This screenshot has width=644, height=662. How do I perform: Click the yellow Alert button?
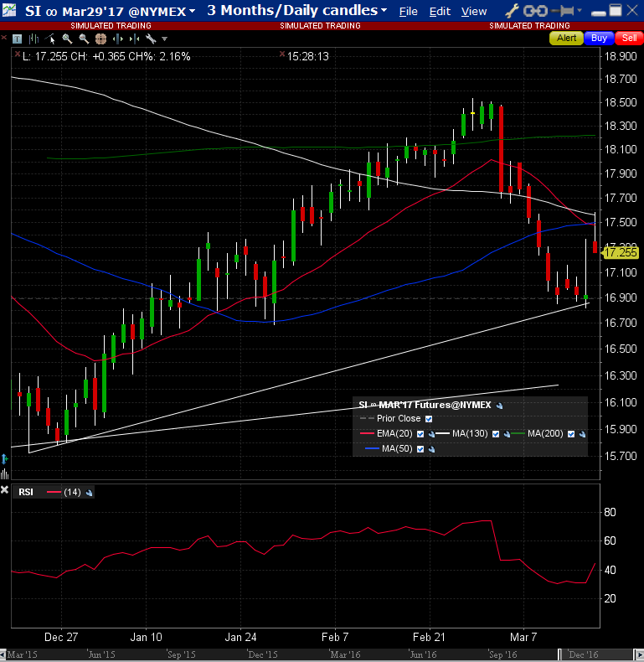tap(567, 39)
